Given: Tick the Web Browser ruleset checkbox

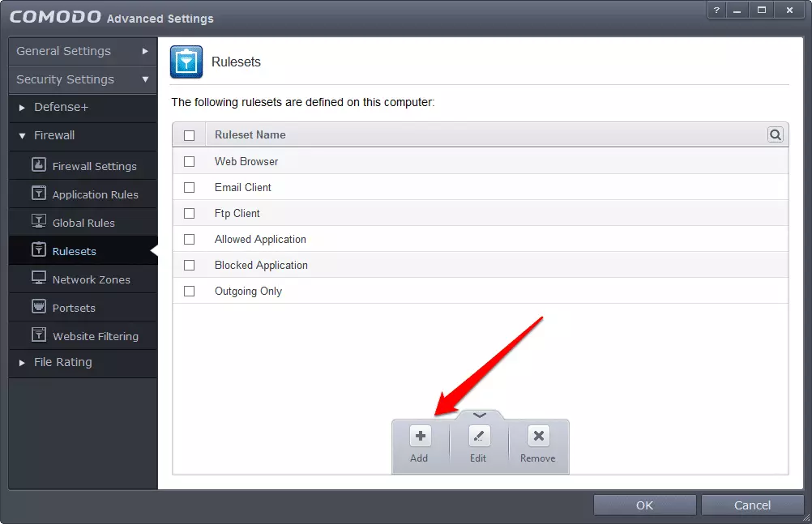Looking at the screenshot, I should (190, 162).
